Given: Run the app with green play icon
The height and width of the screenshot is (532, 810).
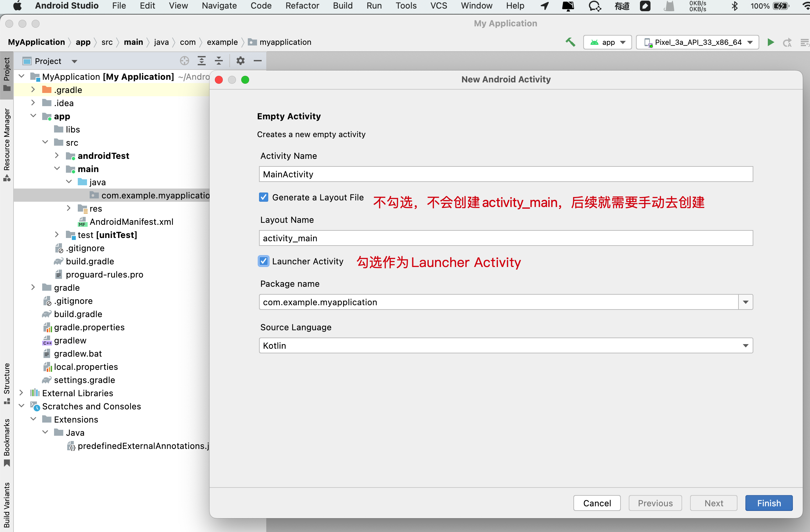Looking at the screenshot, I should click(770, 42).
